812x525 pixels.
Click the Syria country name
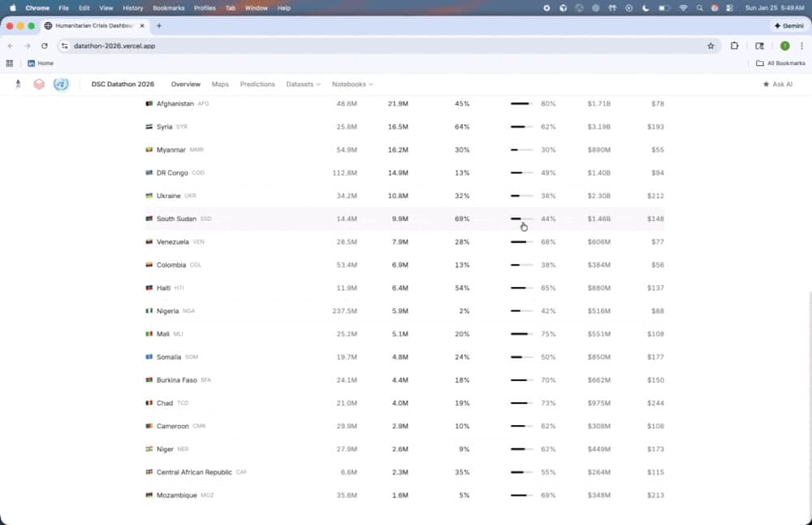[164, 127]
